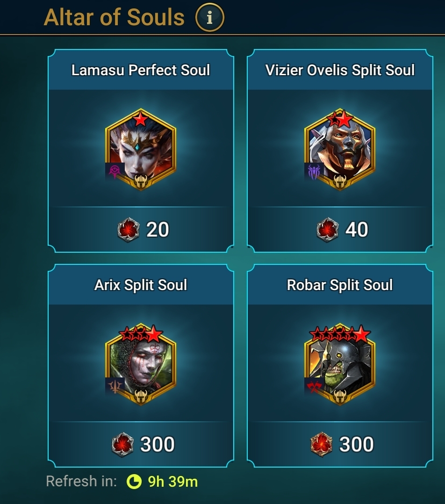Screen dimensions: 445x504
Task: Click the trident faction badge on Arix
Action: tap(115, 386)
